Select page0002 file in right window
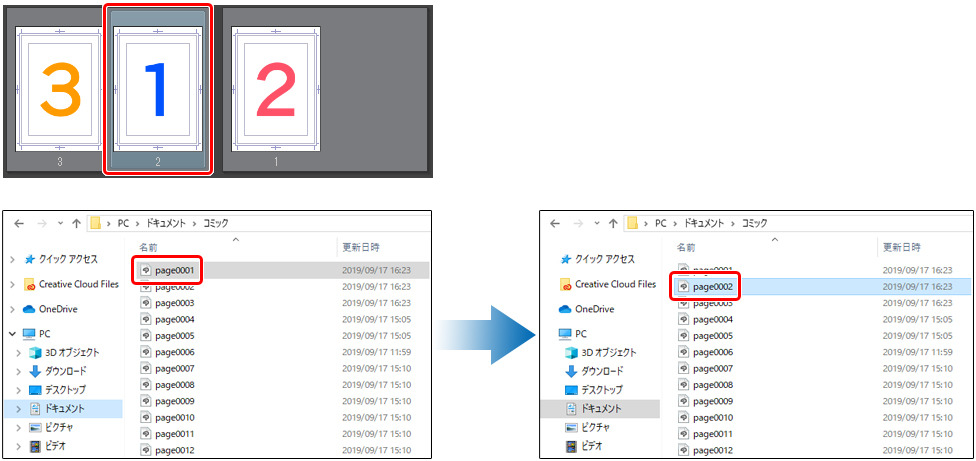Image resolution: width=976 pixels, height=461 pixels. pos(712,286)
